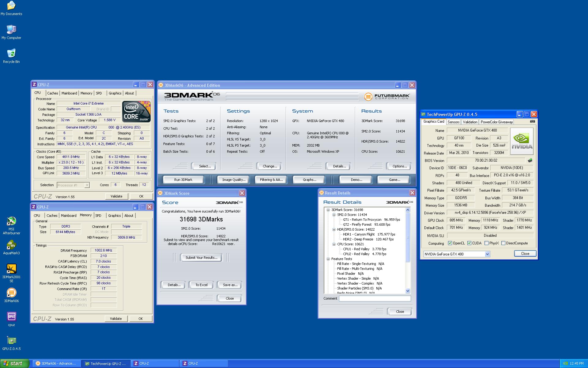Open the PowerColor Giveaway tab

[x=496, y=122]
